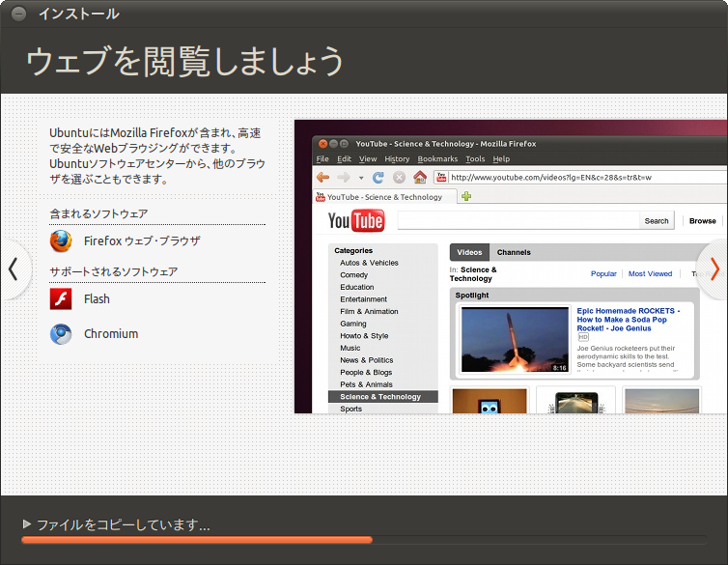Image resolution: width=728 pixels, height=565 pixels.
Task: Click the Chromium software label
Action: click(111, 334)
